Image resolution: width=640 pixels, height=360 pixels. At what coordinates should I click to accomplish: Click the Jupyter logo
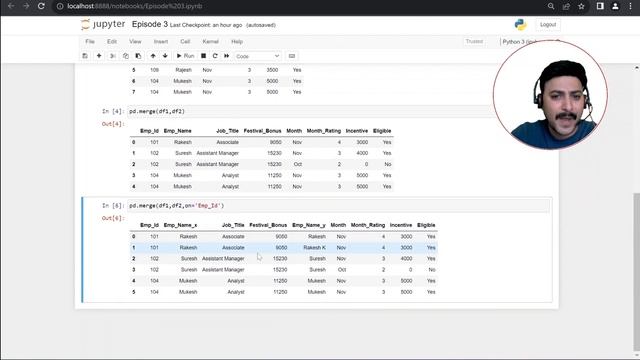(103, 24)
